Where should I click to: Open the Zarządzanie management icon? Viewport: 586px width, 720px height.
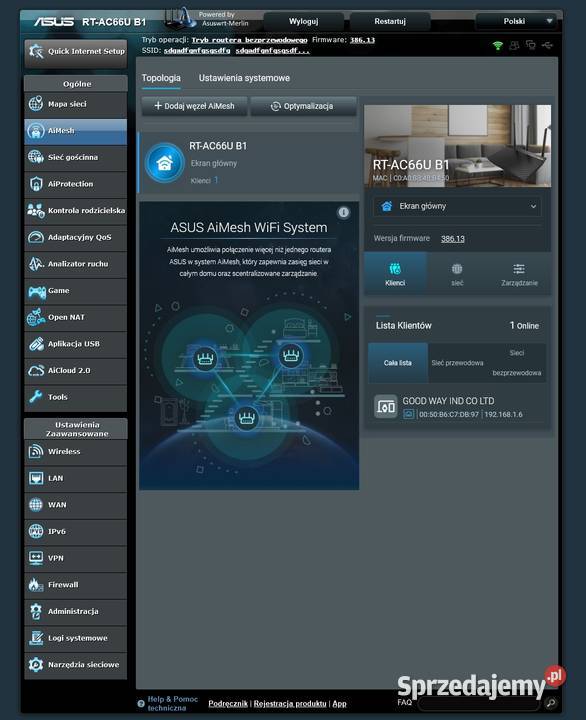pos(519,269)
